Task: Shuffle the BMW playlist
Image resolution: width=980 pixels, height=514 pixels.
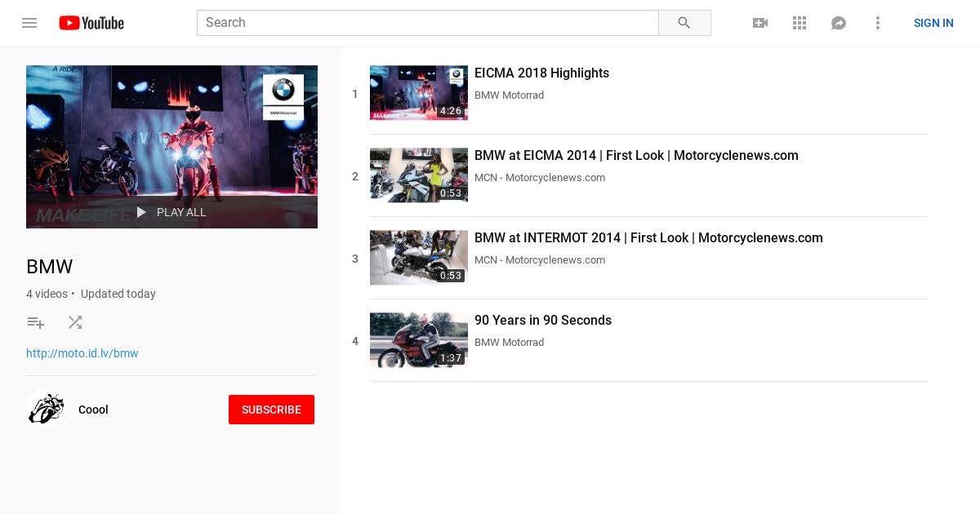Action: [75, 322]
